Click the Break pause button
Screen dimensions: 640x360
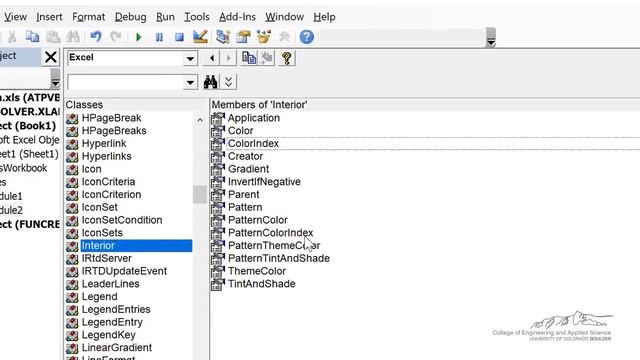tap(159, 37)
